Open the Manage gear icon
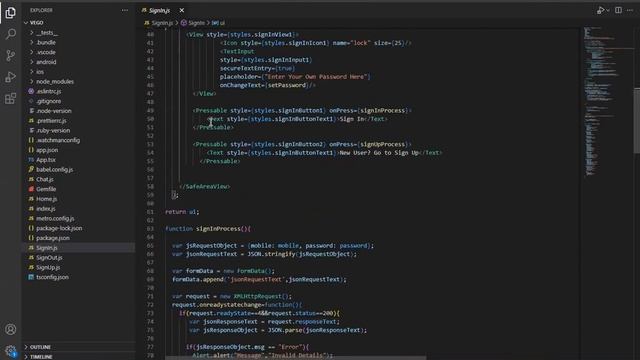Screen dimensions: 640x360 pos(11,350)
